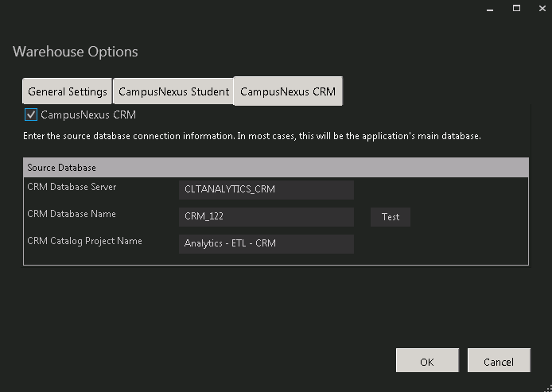
Task: Confirm settings with the OK button
Action: click(427, 361)
